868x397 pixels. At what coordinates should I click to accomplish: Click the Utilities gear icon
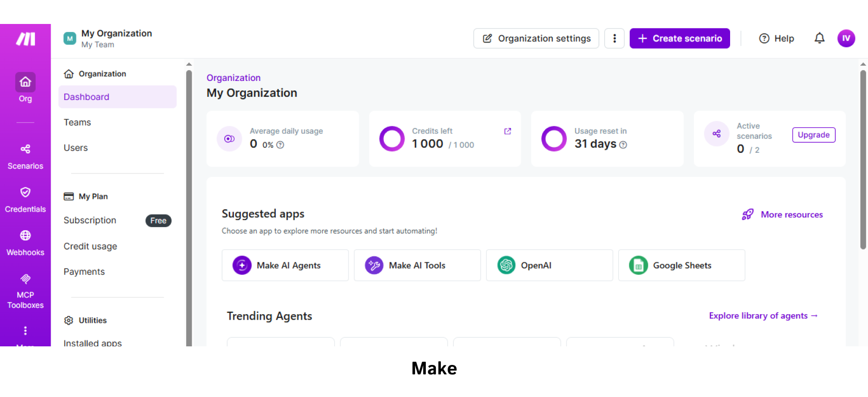tap(69, 320)
